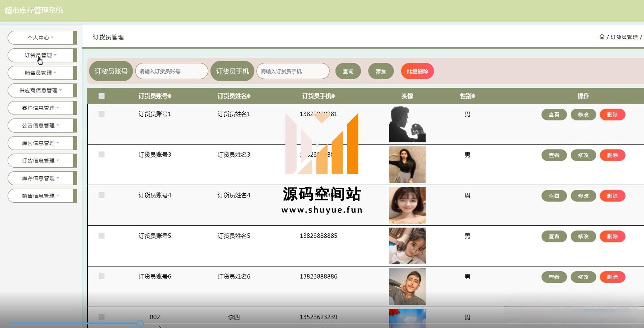Edit 订货员账号1 with 修改
The height and width of the screenshot is (328, 644).
click(x=583, y=115)
